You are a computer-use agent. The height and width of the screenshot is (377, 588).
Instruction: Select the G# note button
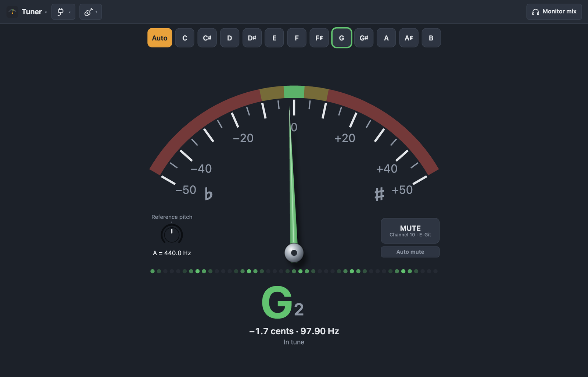point(364,38)
